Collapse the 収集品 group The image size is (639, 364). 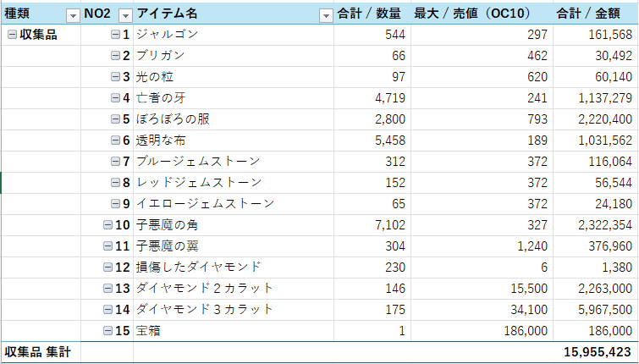[x=12, y=35]
